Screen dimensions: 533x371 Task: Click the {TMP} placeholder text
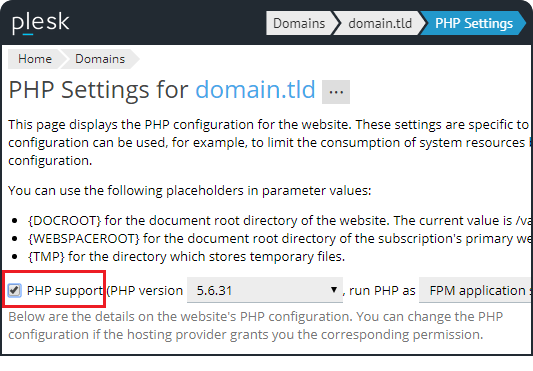tap(46, 257)
